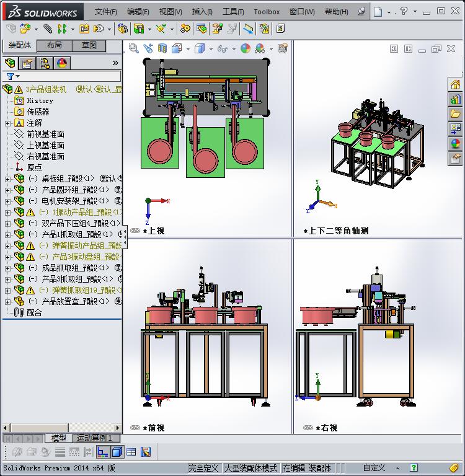
Task: Click the View Orientation icon
Action: point(177,48)
